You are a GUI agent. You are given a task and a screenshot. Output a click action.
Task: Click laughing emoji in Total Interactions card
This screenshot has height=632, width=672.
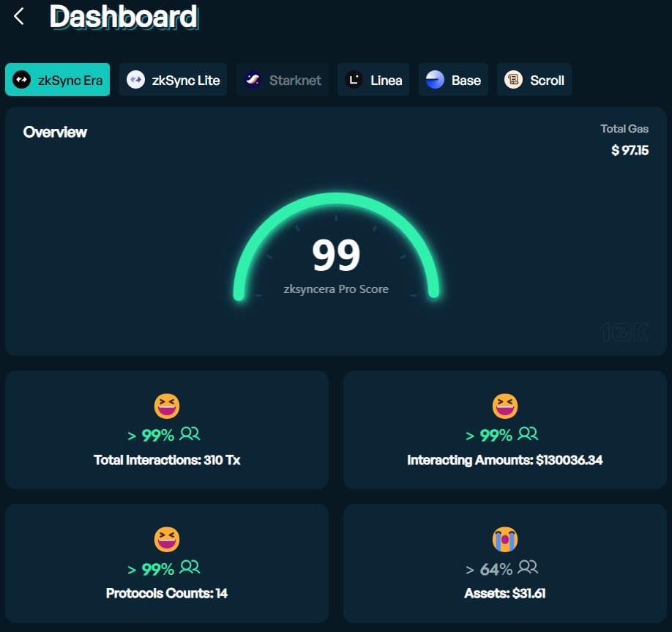point(167,406)
